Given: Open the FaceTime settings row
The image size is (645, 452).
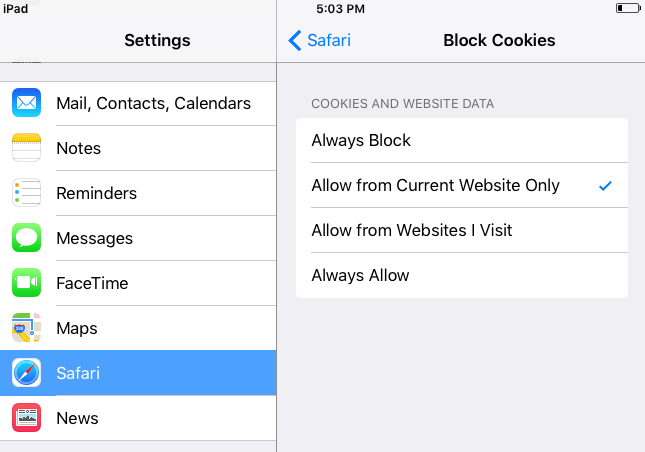Looking at the screenshot, I should [x=138, y=283].
